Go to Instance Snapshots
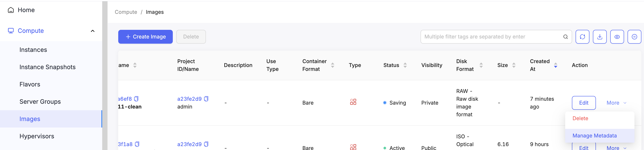Image resolution: width=644 pixels, height=150 pixels. click(47, 67)
